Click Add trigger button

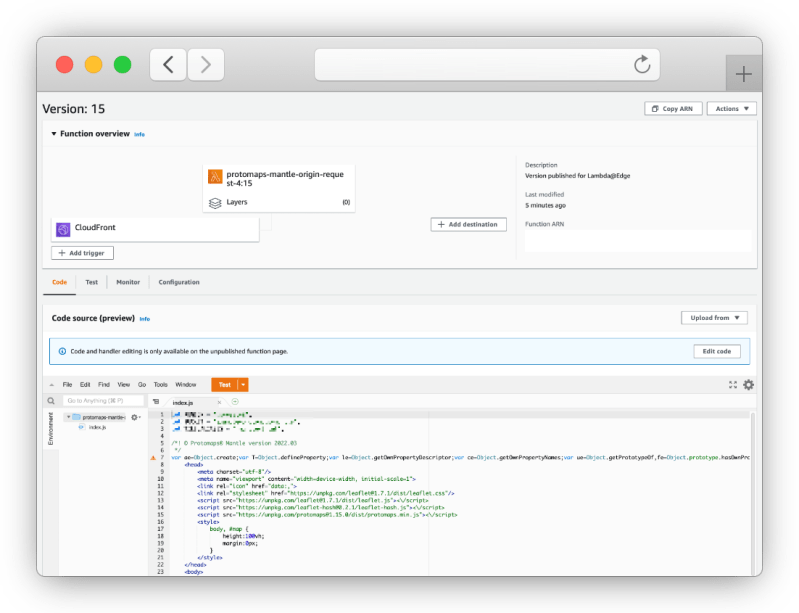point(82,253)
